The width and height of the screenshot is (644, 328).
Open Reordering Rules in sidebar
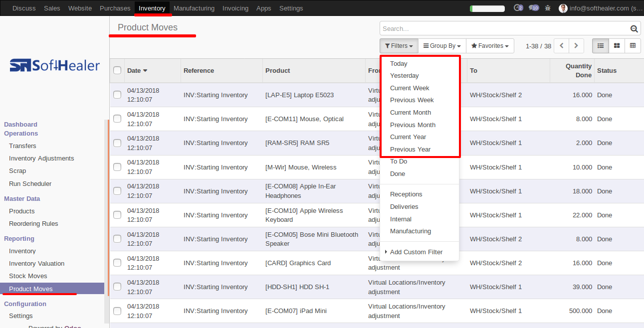click(33, 224)
